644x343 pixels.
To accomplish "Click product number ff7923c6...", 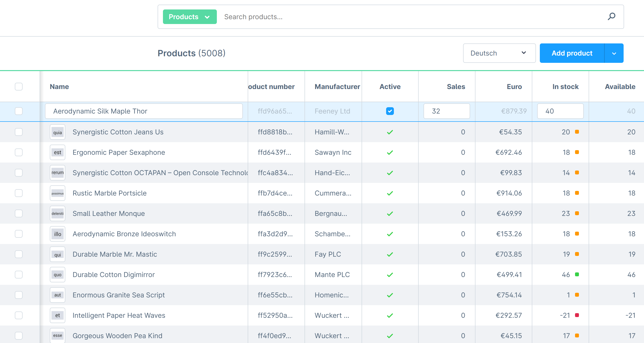I will coord(275,274).
